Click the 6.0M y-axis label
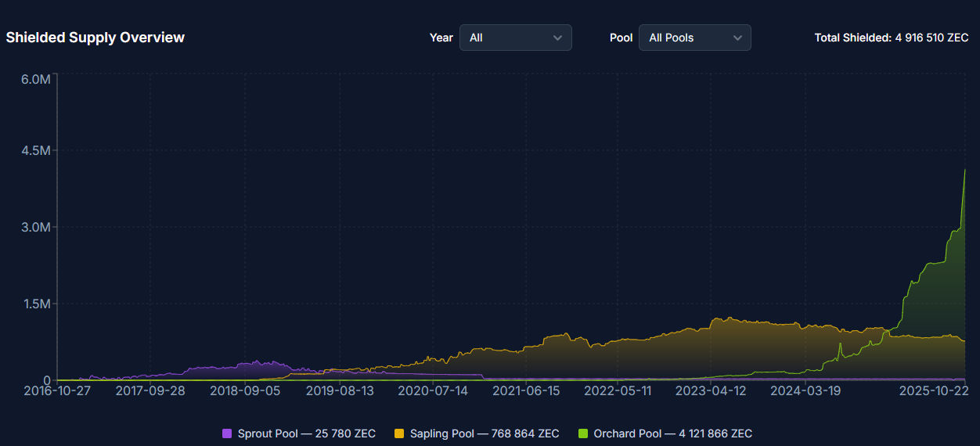 click(36, 80)
